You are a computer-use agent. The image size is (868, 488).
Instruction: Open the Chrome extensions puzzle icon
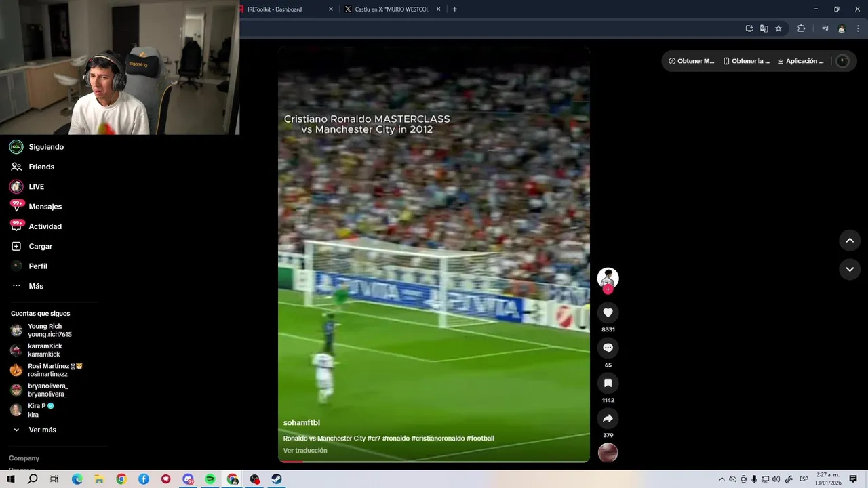(x=801, y=28)
